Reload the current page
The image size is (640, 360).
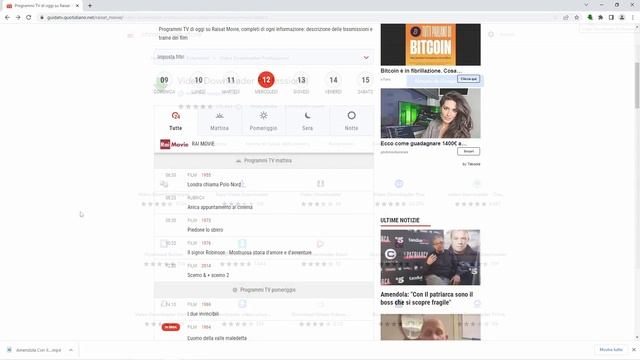point(29,18)
